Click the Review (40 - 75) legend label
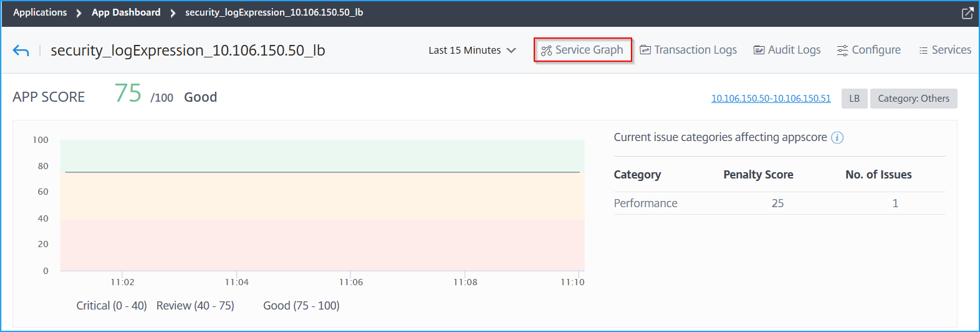Image resolution: width=980 pixels, height=332 pixels. [x=195, y=306]
